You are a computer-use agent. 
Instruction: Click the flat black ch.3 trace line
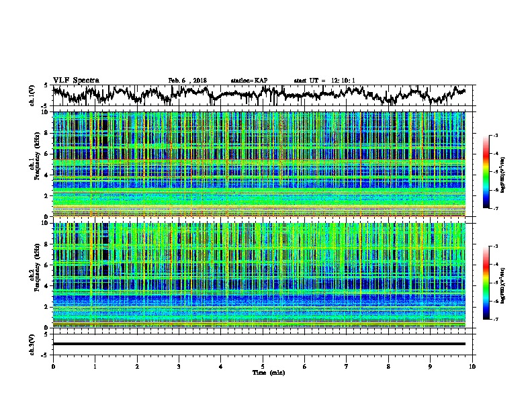pos(259,344)
